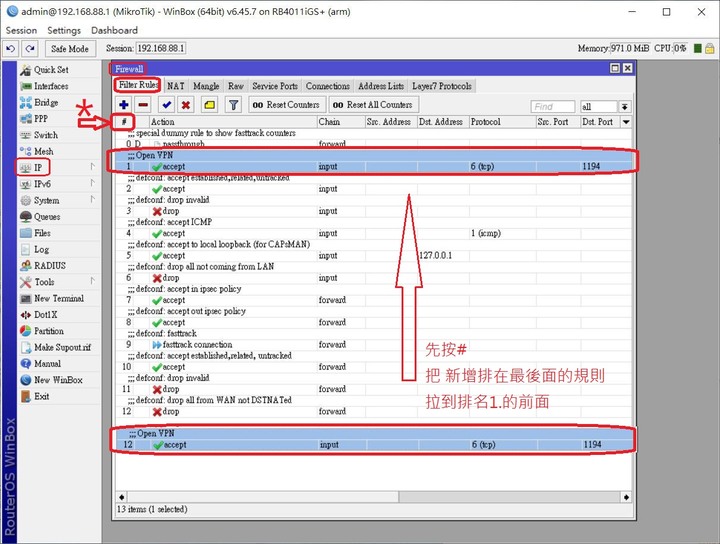The height and width of the screenshot is (544, 720).
Task: Click the Session address field
Action: [161, 48]
